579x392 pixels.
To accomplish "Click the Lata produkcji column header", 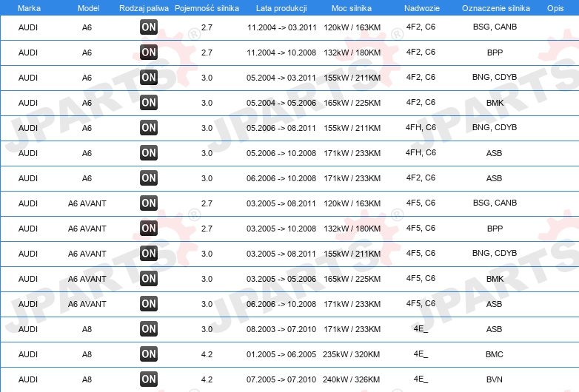I will [x=281, y=8].
